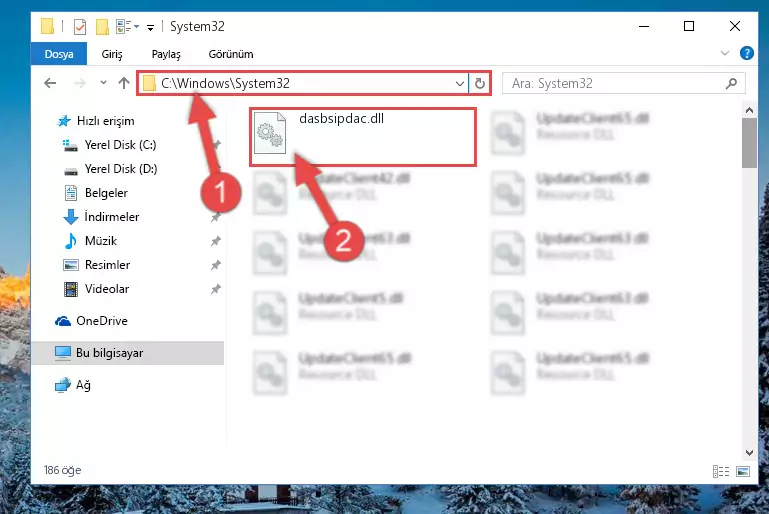Open Help with the question mark icon
Image resolution: width=769 pixels, height=514 pixels.
pyautogui.click(x=746, y=53)
